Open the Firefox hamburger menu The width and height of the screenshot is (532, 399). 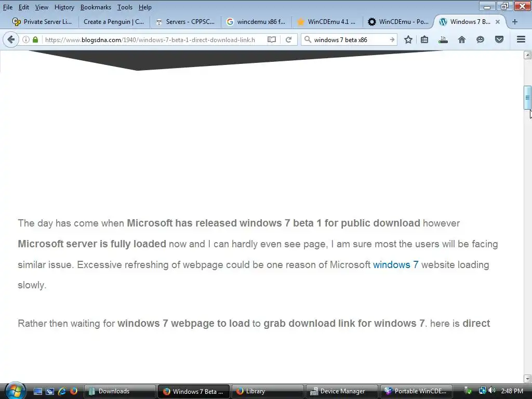click(x=521, y=39)
